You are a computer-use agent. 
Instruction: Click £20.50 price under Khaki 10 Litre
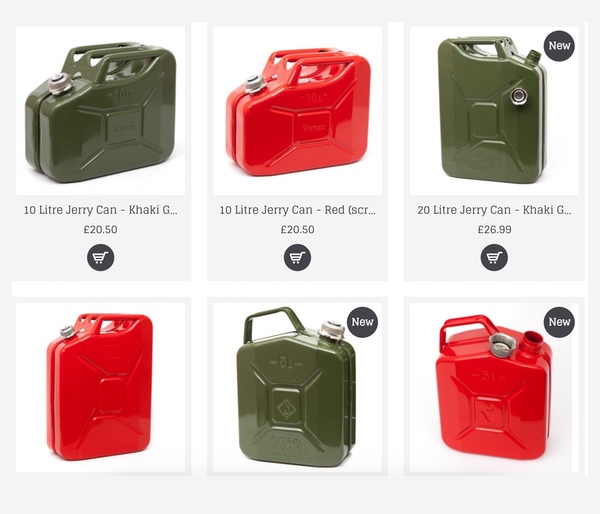point(101,230)
